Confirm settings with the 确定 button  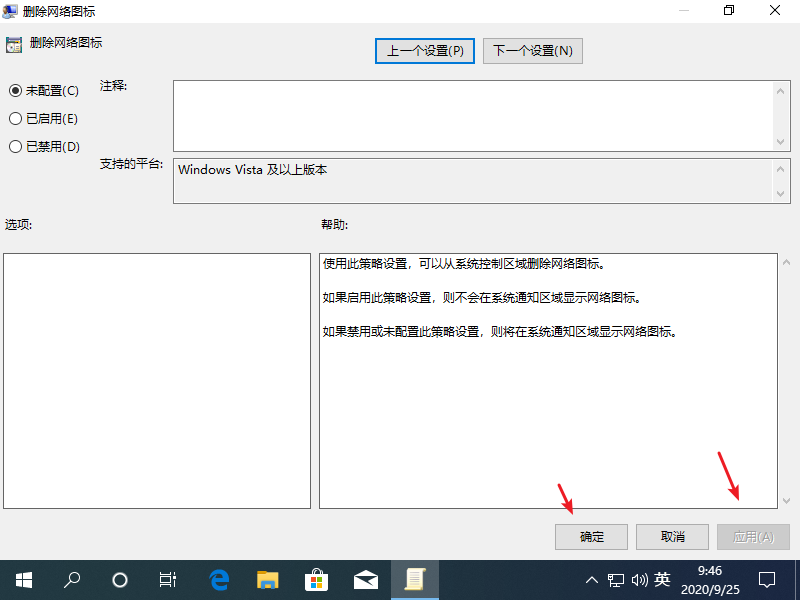(x=591, y=537)
